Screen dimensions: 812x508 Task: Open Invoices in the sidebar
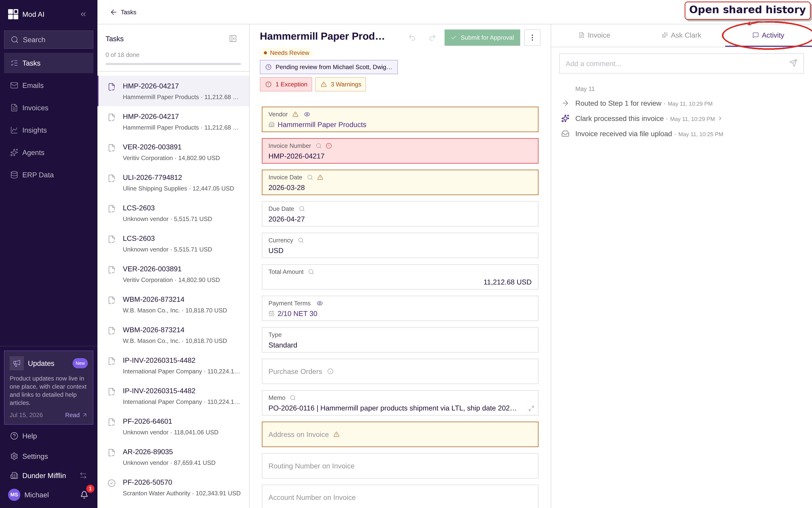(49, 108)
